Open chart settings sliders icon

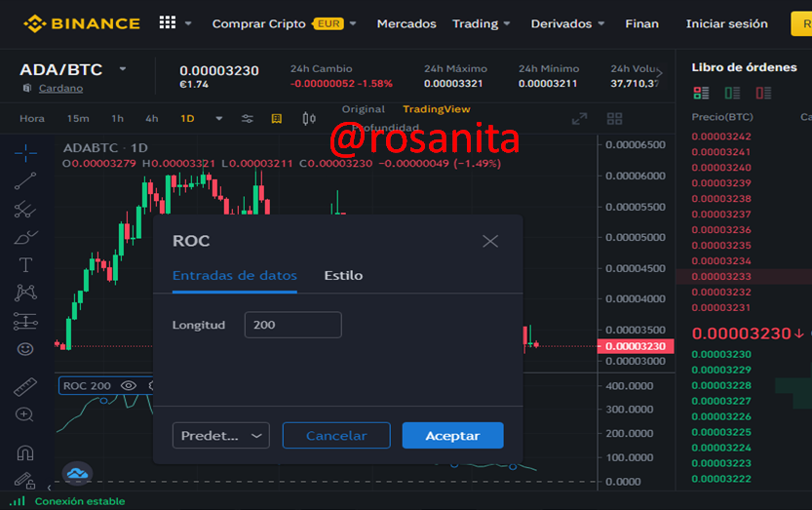coord(248,119)
